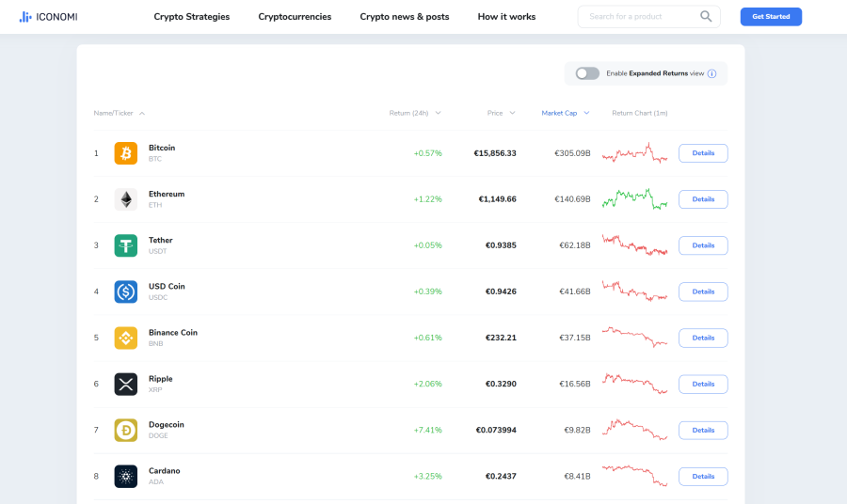Screen dimensions: 847x504
Task: Click USD Coin's 1m return chart
Action: [634, 291]
